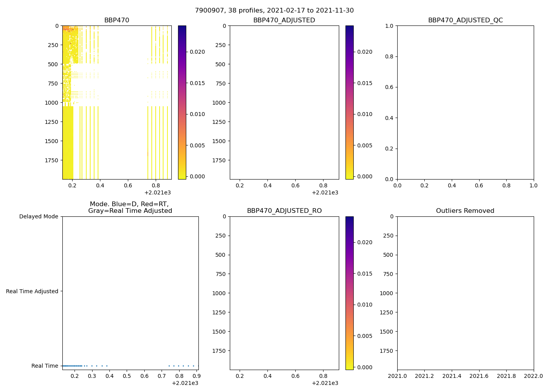Screen dimensions: 549x392
Task: Click the empty Outliers Removed plot area
Action: coord(465,293)
